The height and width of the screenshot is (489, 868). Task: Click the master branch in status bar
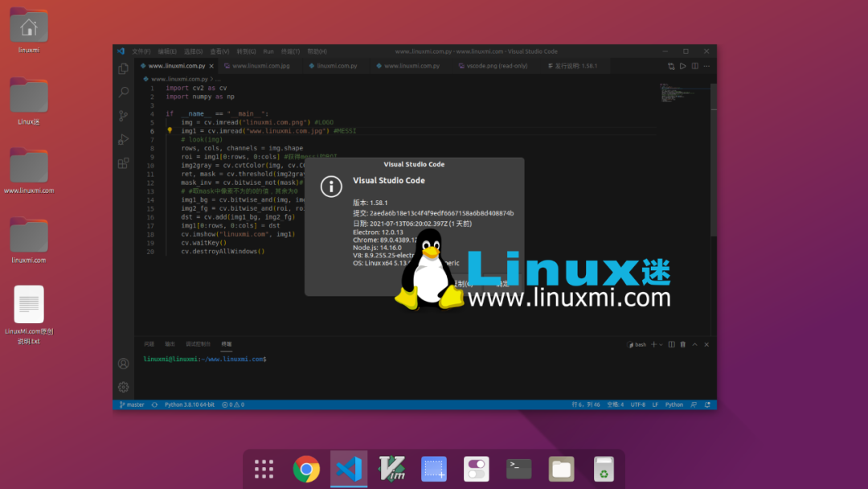pyautogui.click(x=132, y=405)
